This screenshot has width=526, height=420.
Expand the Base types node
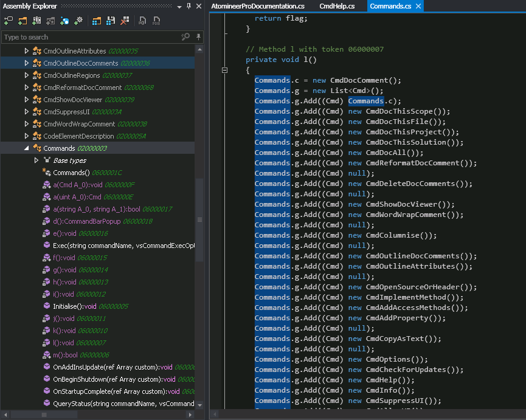pos(36,160)
